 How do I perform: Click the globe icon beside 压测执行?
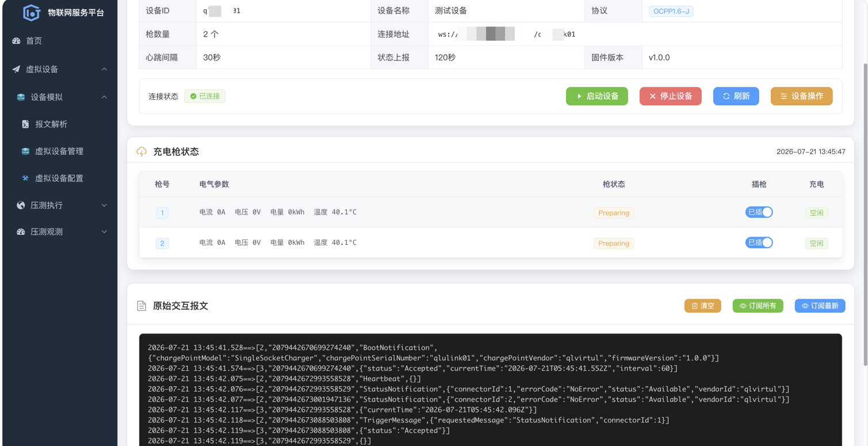point(21,205)
